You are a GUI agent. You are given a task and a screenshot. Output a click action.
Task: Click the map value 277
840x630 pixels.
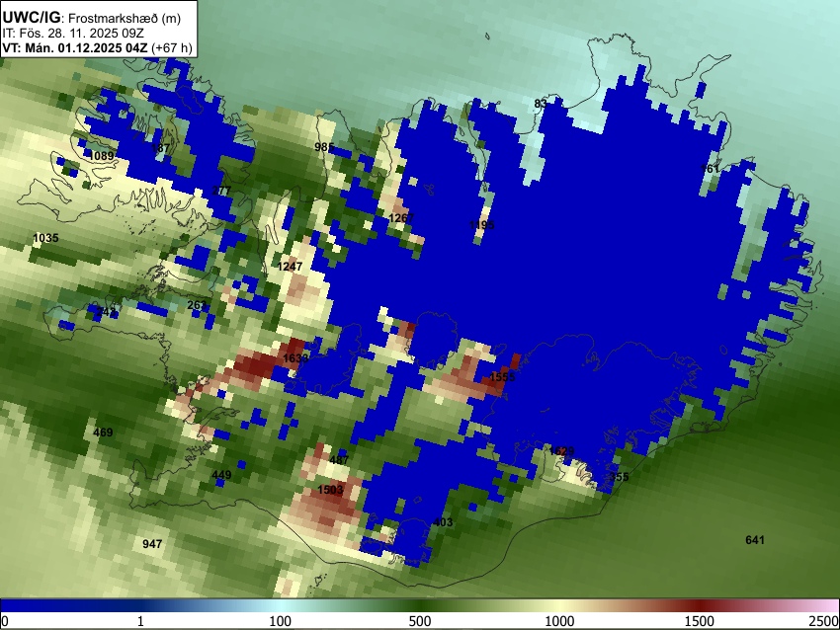click(221, 191)
